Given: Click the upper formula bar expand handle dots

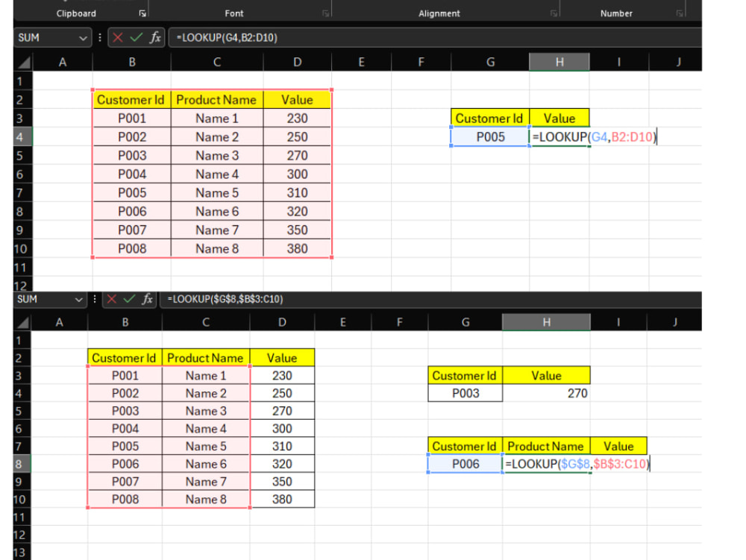Looking at the screenshot, I should pyautogui.click(x=100, y=37).
